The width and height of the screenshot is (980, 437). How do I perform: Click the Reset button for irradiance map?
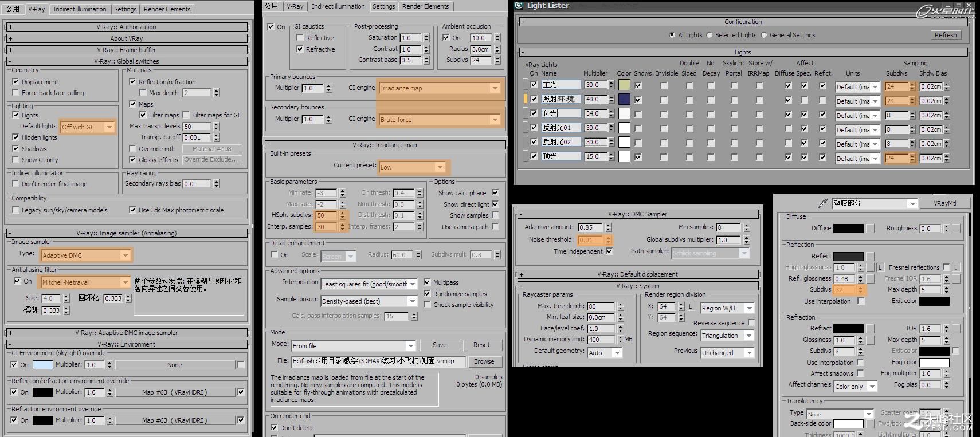click(x=481, y=345)
